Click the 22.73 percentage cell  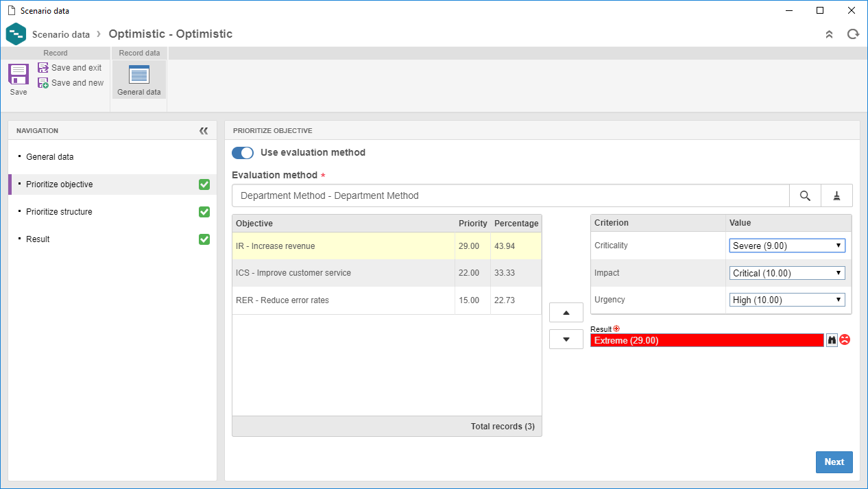pos(516,300)
